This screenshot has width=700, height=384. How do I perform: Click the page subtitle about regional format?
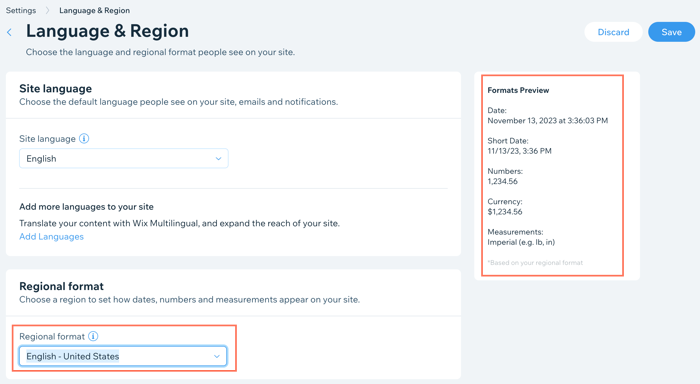(x=160, y=52)
